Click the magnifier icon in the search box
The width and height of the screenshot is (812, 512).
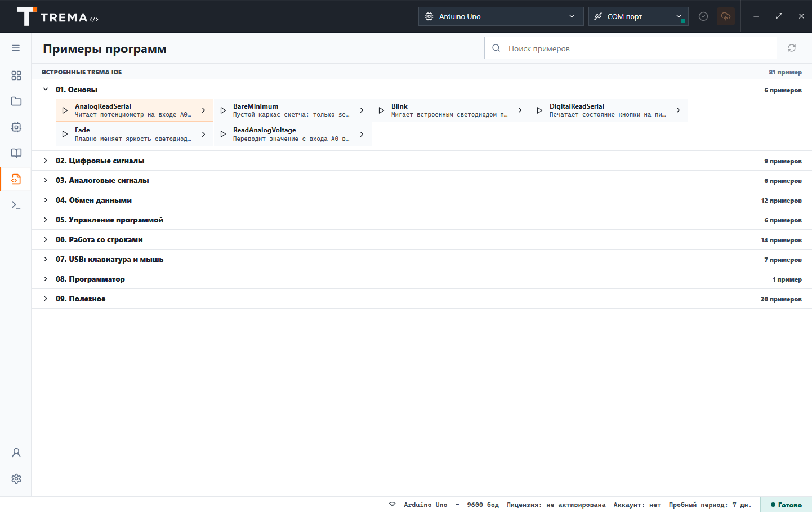[496, 48]
